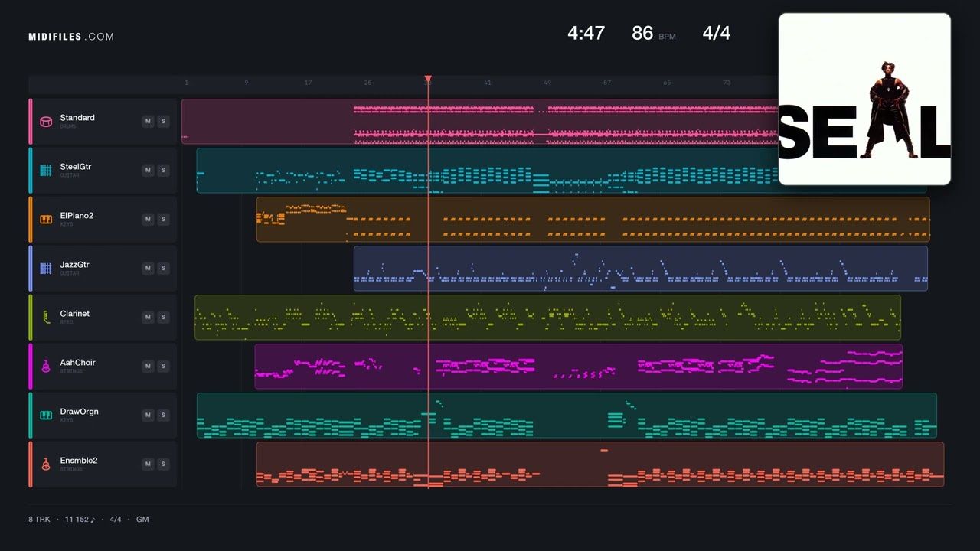Click the GM label in status bar
Viewport: 980px width, 551px height.
pos(142,519)
